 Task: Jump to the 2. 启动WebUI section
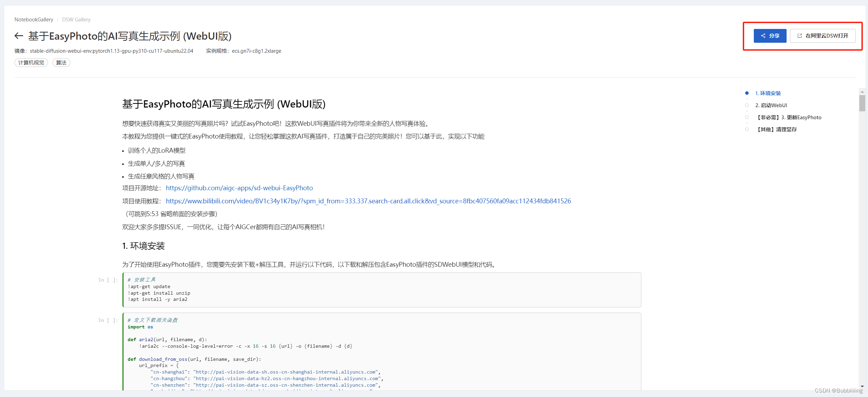[771, 105]
